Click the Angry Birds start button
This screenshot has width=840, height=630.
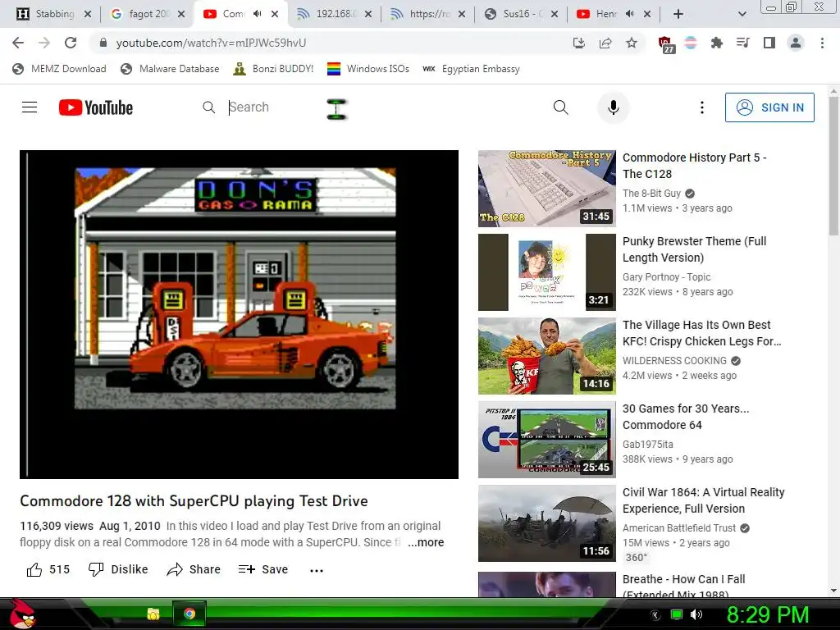pyautogui.click(x=22, y=614)
